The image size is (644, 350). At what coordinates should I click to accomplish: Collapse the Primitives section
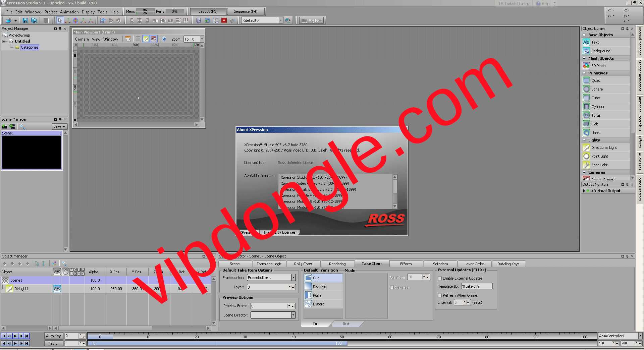584,73
